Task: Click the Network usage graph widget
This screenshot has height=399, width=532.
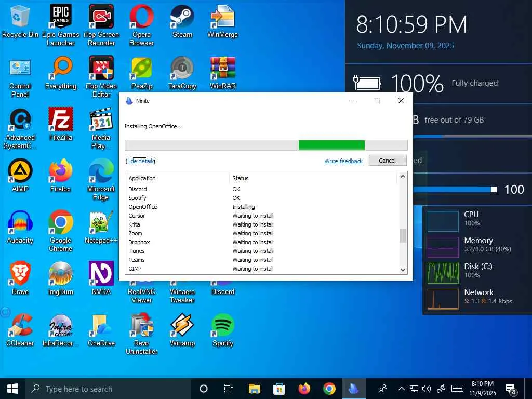Action: point(443,299)
